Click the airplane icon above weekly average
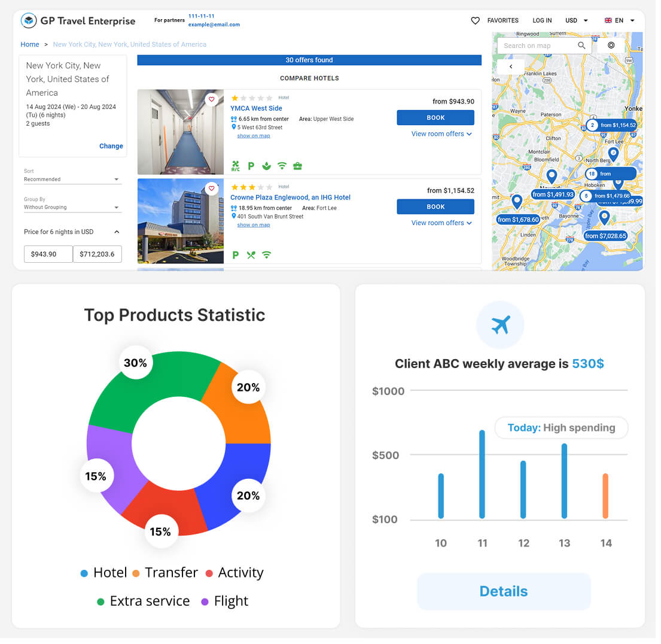The width and height of the screenshot is (661, 644). coord(499,325)
